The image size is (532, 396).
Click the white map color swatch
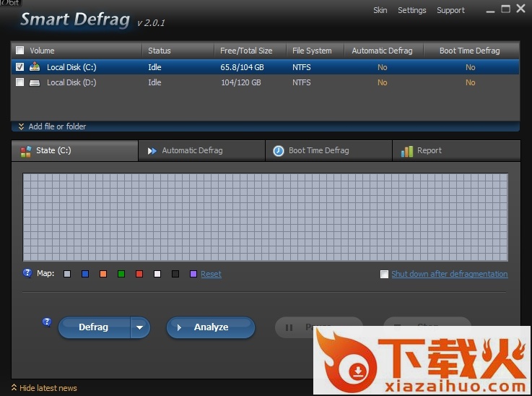point(157,274)
